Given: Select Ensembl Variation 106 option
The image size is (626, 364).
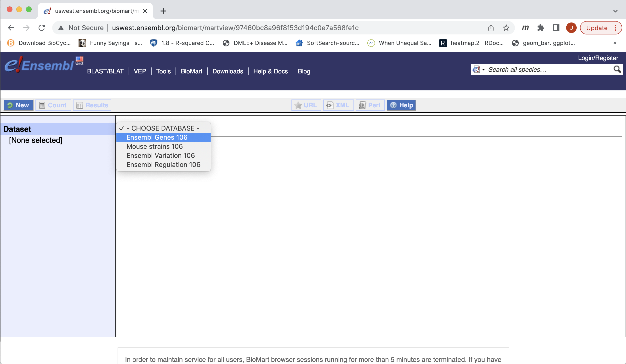Looking at the screenshot, I should click(x=164, y=156).
